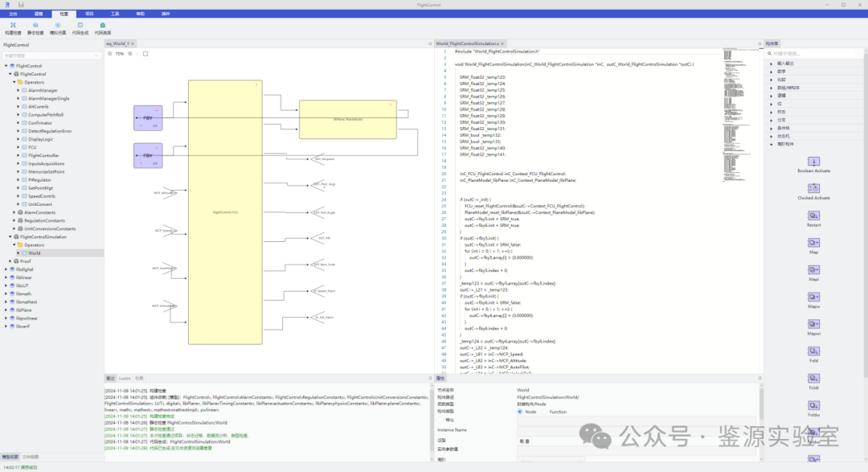The height and width of the screenshot is (472, 868).
Task: Open the 文件 menu
Action: click(x=14, y=14)
